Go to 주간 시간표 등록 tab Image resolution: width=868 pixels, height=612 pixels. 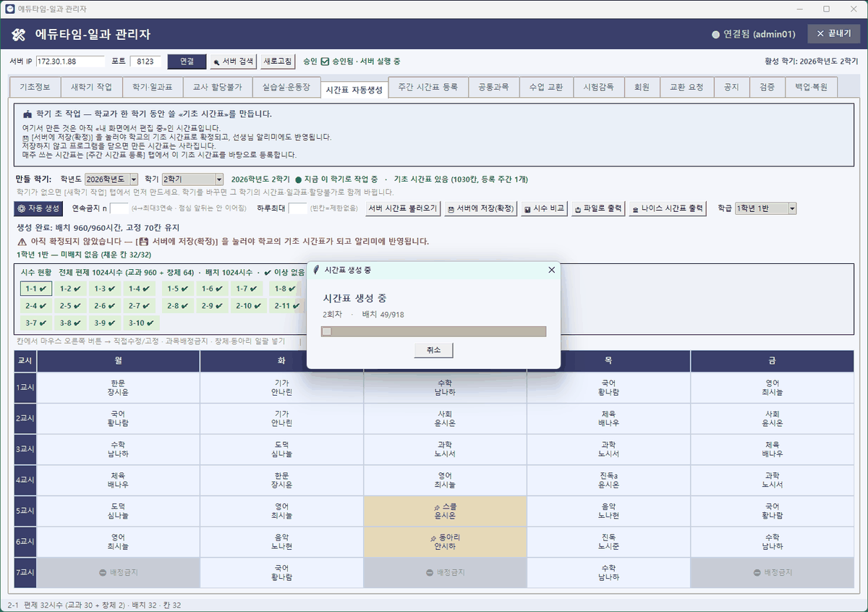point(428,87)
